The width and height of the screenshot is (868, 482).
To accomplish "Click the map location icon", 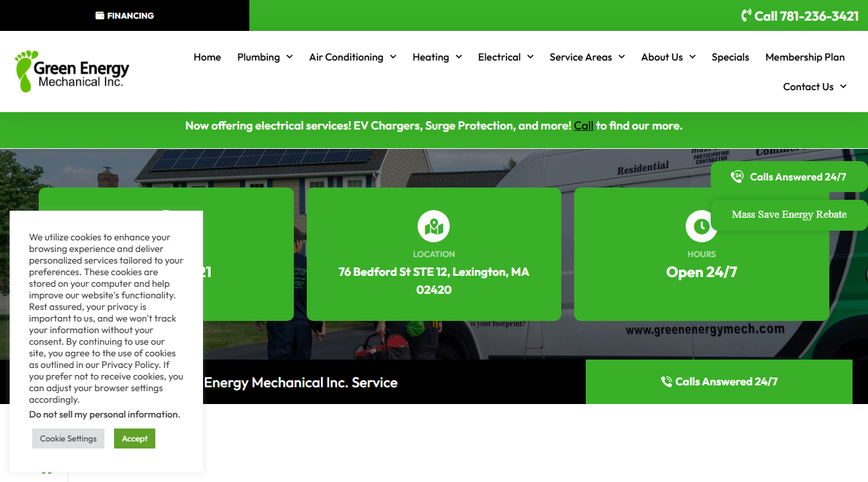I will [x=434, y=227].
